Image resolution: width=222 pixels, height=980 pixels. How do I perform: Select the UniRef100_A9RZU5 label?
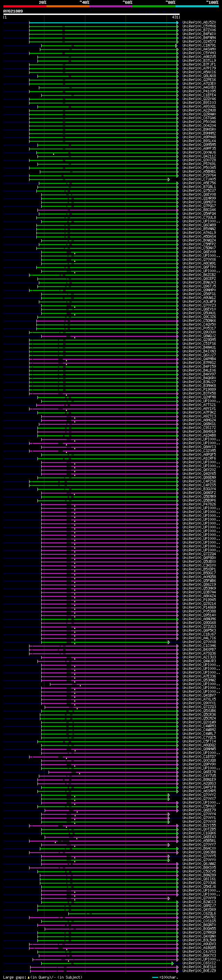[x=199, y=57]
